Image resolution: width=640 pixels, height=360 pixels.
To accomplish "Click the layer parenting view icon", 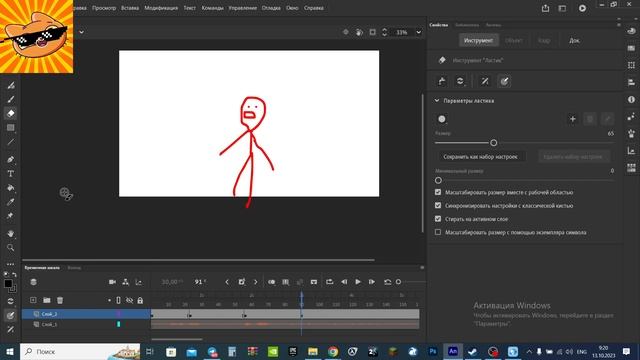I will [x=126, y=282].
